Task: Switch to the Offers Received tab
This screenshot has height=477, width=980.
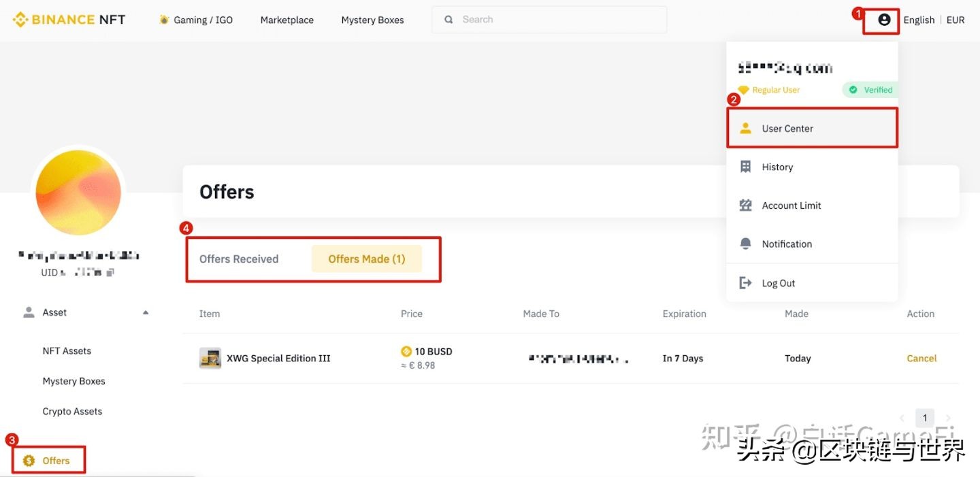Action: point(239,259)
